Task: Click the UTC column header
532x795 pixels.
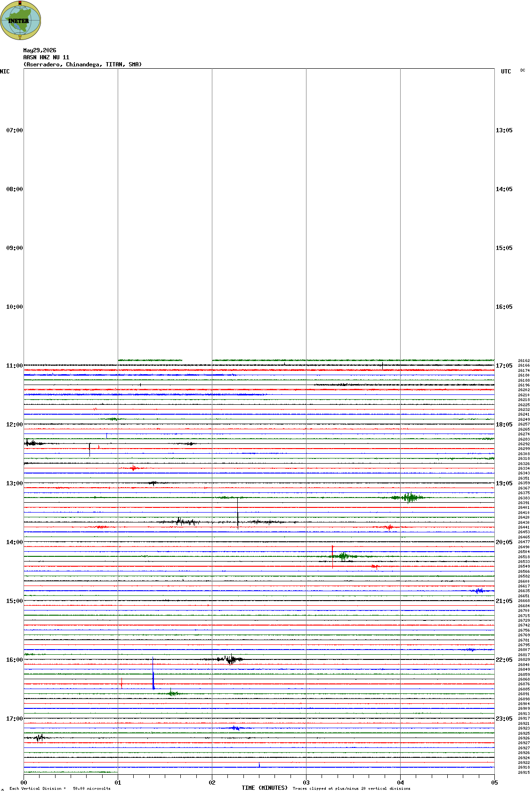Action: tap(506, 72)
